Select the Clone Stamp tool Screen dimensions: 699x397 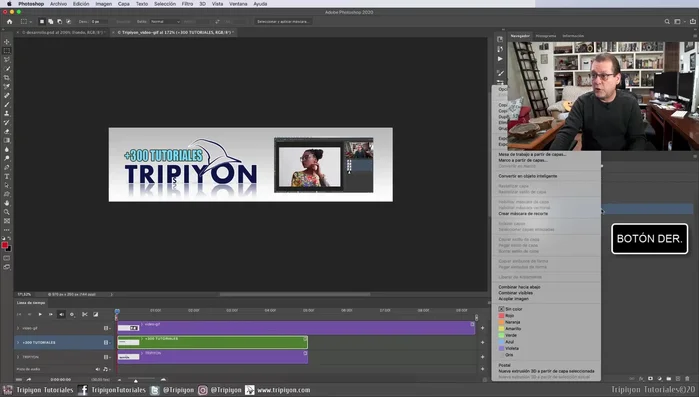tap(7, 114)
